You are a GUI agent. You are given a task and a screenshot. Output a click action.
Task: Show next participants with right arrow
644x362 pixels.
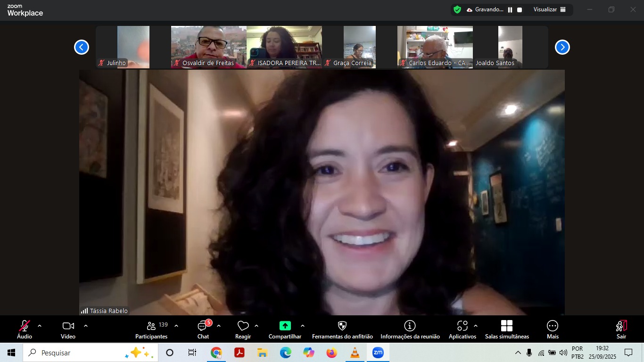pyautogui.click(x=562, y=47)
